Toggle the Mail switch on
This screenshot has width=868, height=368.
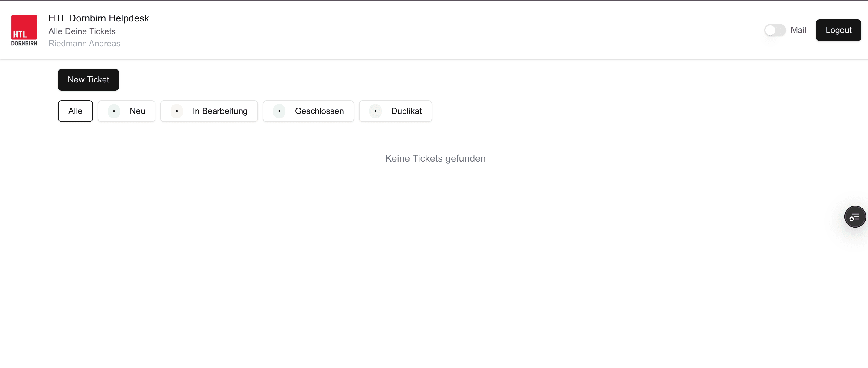coord(775,30)
